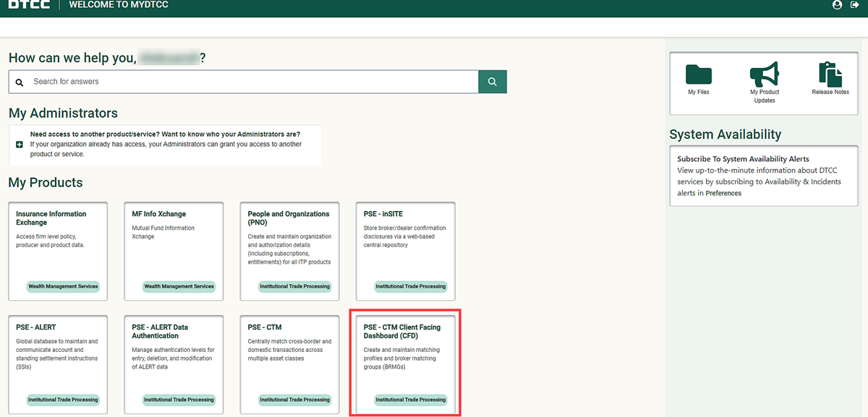Click Wealth Management Services tag on MF Info Xchange

[179, 286]
